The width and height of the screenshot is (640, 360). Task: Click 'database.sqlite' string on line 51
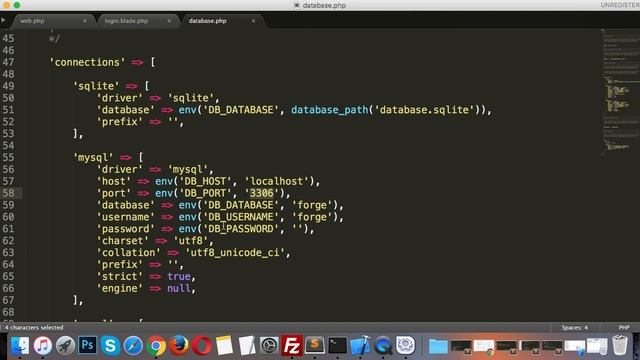pos(424,110)
